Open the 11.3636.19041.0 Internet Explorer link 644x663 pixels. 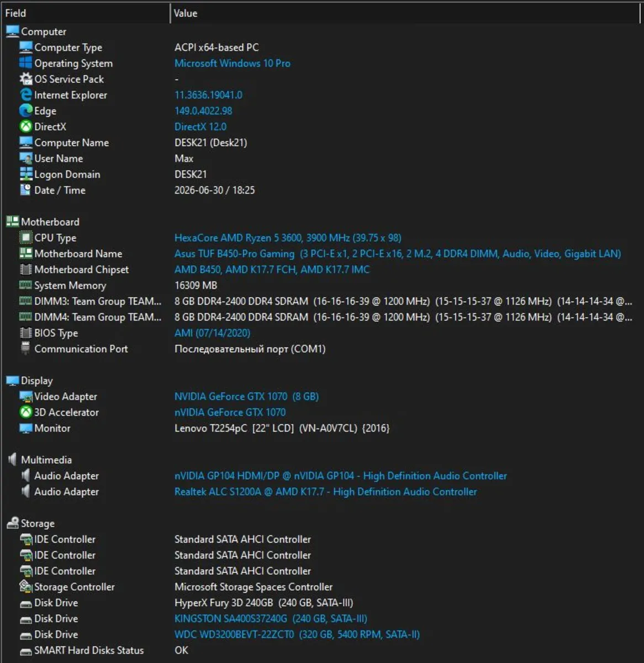[x=208, y=95]
